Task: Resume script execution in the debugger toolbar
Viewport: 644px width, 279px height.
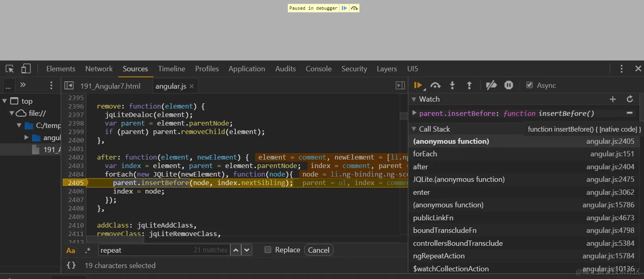Action: (418, 85)
